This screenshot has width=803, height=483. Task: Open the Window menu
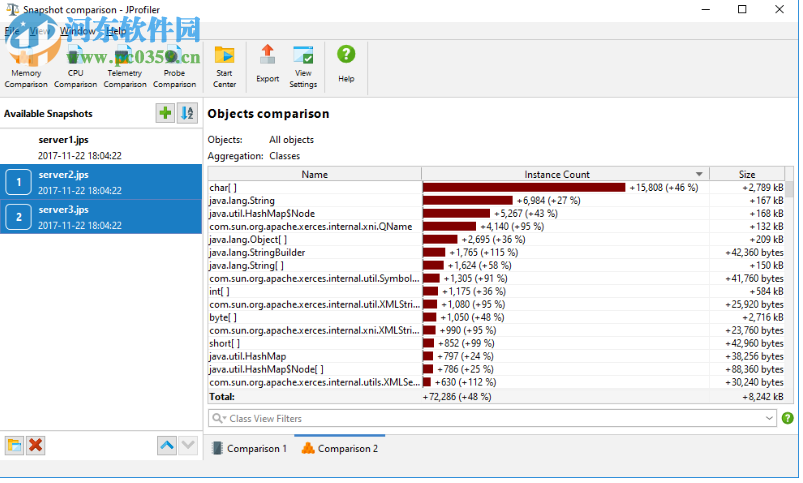click(x=77, y=31)
